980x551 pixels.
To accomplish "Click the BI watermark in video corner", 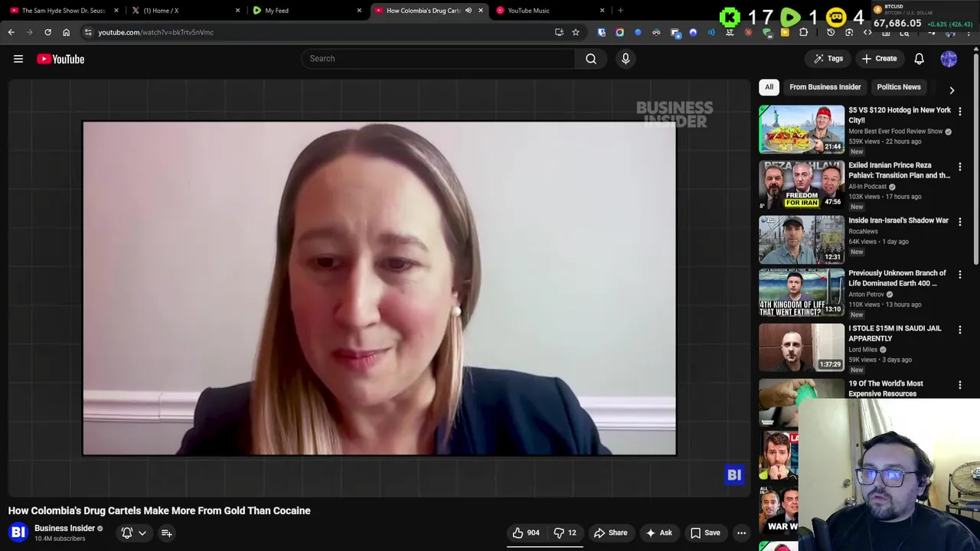I will [734, 475].
